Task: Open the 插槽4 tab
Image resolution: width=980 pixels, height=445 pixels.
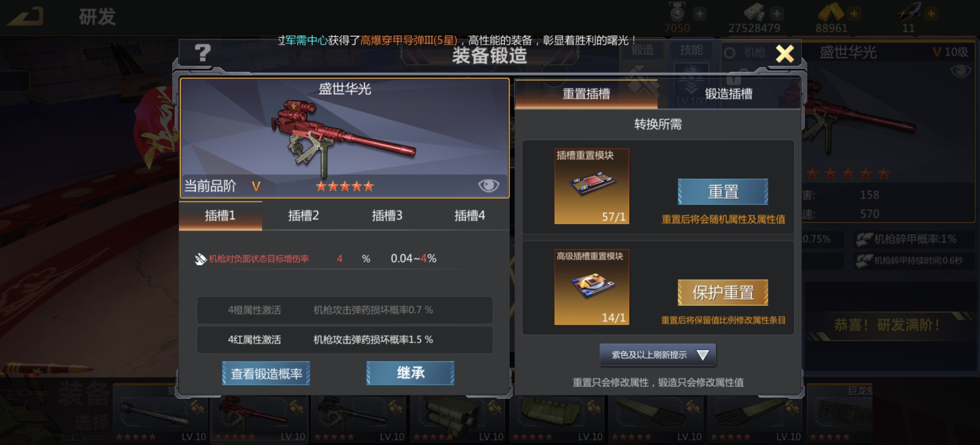Action: point(469,215)
